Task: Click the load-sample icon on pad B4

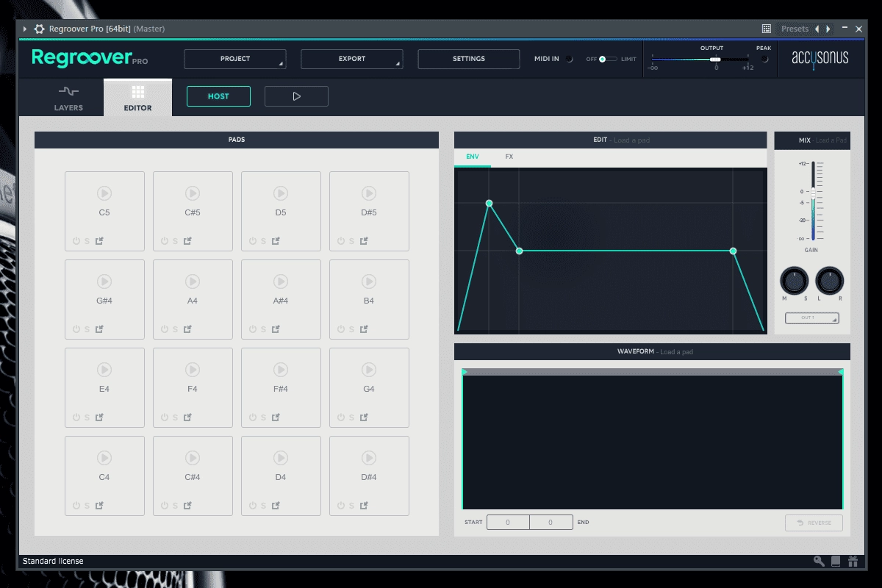Action: (x=364, y=329)
